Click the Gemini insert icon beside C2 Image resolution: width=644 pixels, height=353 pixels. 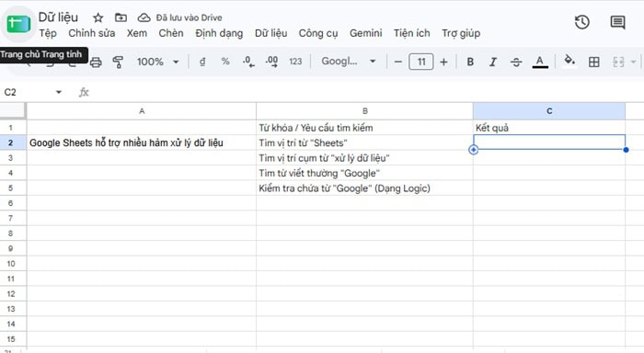point(473,150)
